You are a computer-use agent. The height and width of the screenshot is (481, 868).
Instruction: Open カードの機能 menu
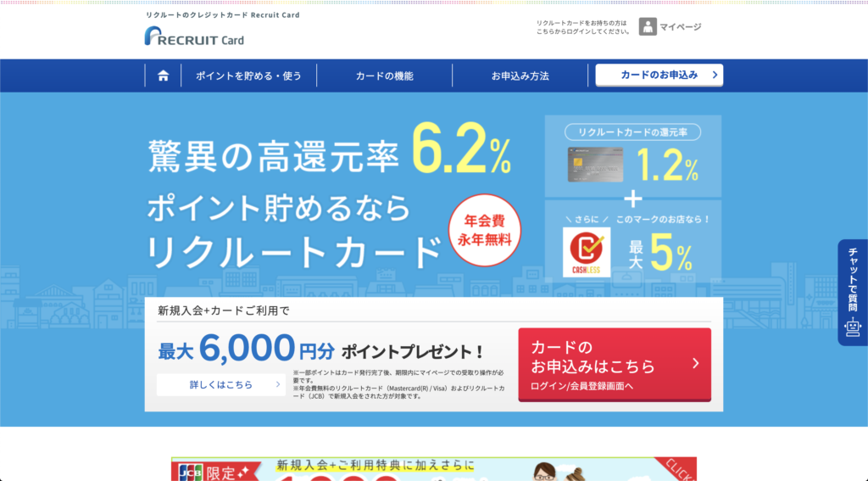(x=384, y=76)
